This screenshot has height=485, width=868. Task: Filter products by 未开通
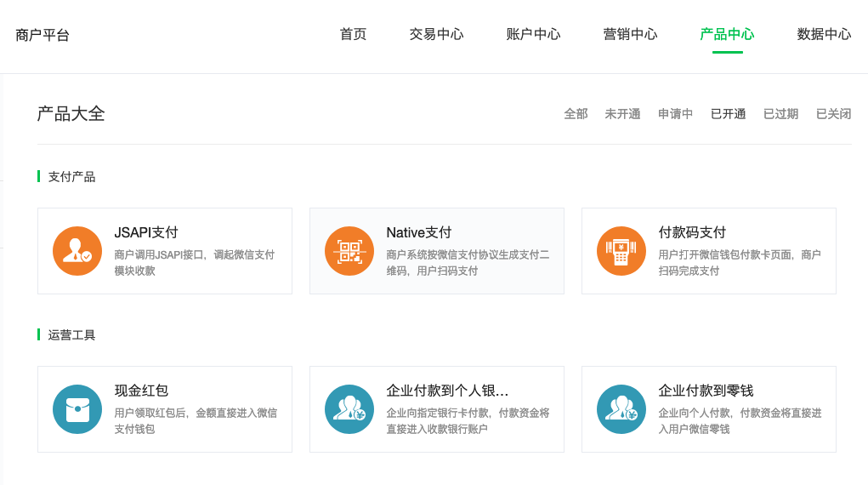[623, 114]
